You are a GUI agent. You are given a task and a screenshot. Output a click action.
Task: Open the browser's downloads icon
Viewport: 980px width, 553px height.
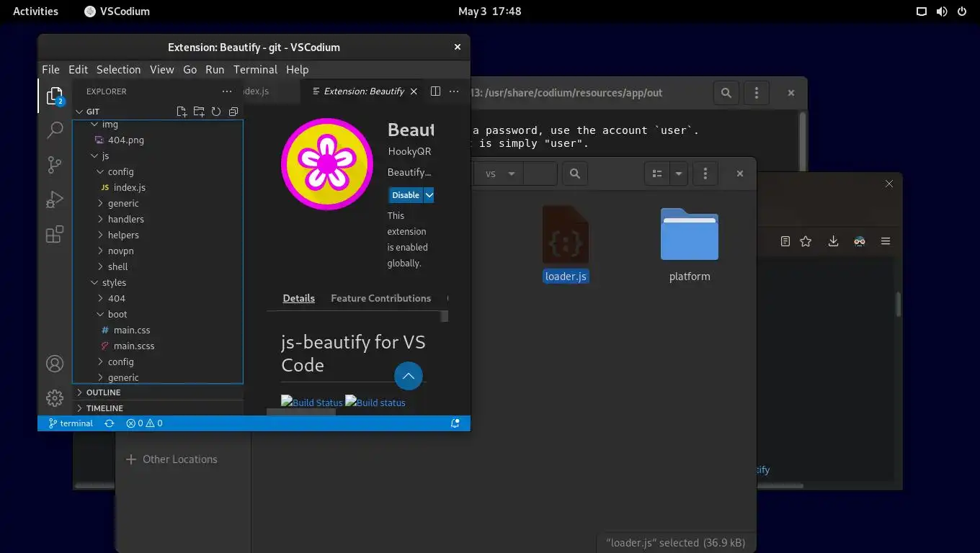(x=833, y=241)
